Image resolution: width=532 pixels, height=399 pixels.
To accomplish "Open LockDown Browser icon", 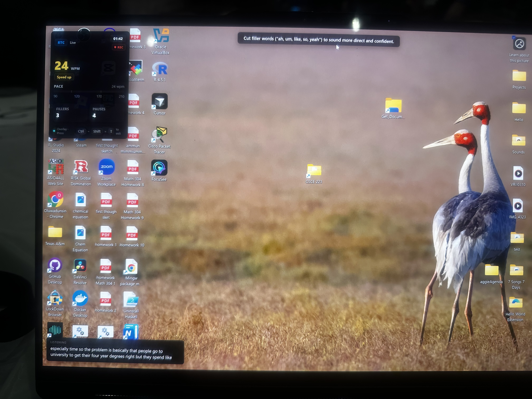I will pos(55,298).
